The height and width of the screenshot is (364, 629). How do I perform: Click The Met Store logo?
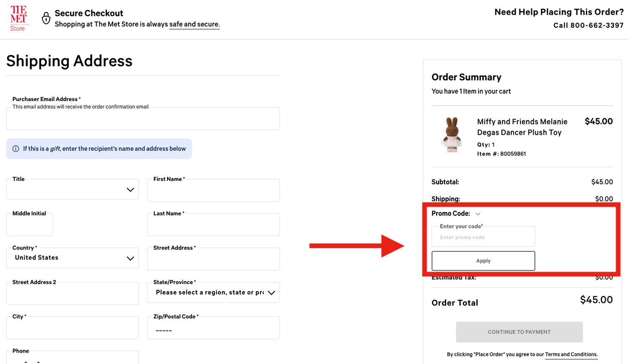tap(18, 18)
